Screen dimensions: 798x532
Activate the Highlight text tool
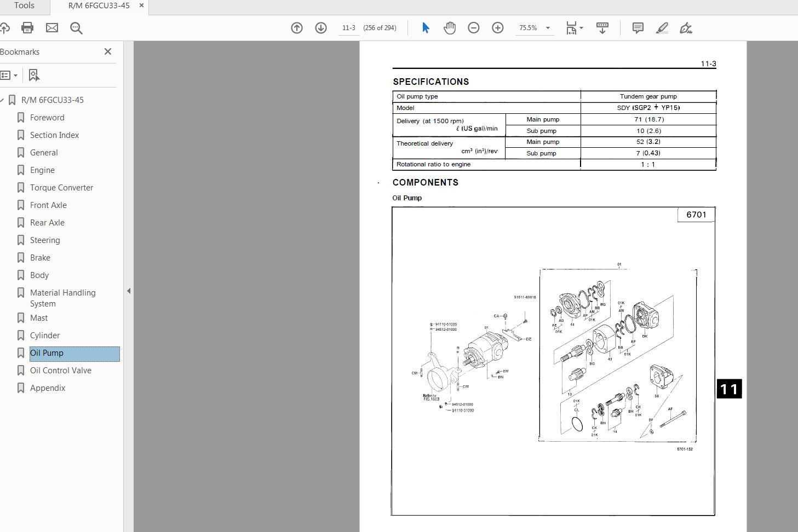(662, 27)
